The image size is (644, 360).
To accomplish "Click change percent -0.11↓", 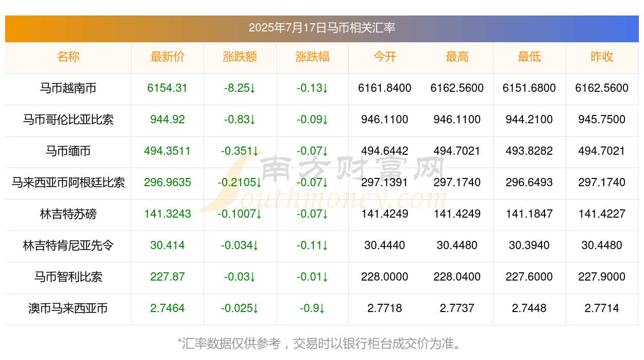I will click(x=312, y=246).
